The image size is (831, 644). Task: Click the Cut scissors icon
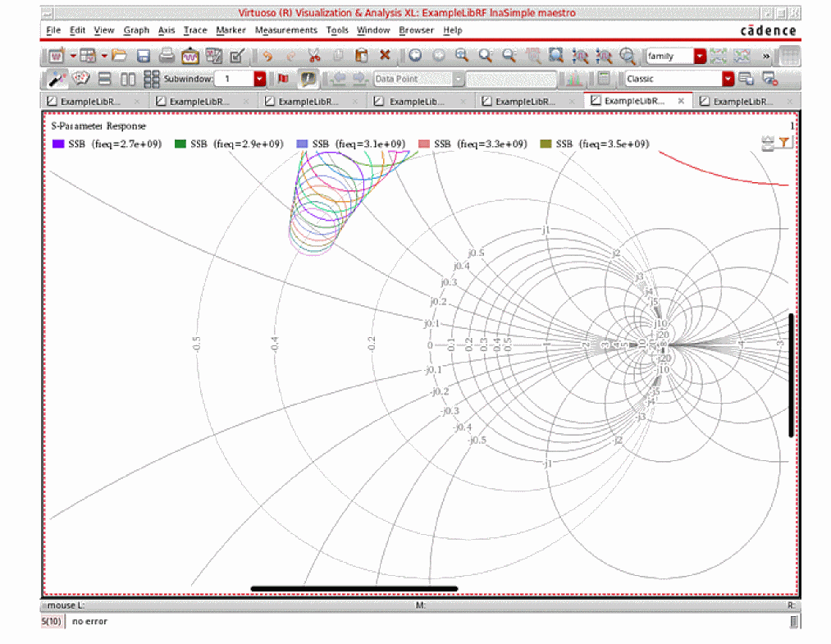313,56
